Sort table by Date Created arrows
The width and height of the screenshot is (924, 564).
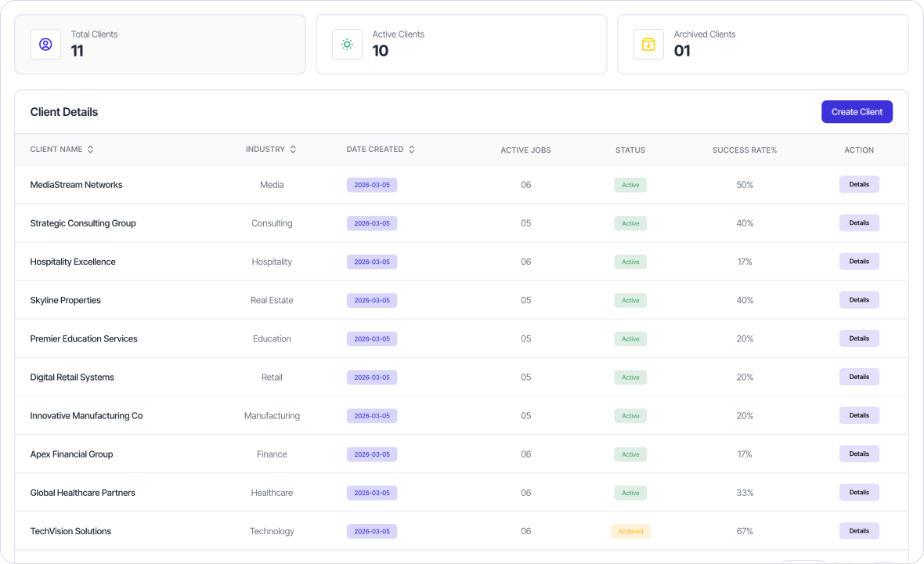pyautogui.click(x=412, y=150)
